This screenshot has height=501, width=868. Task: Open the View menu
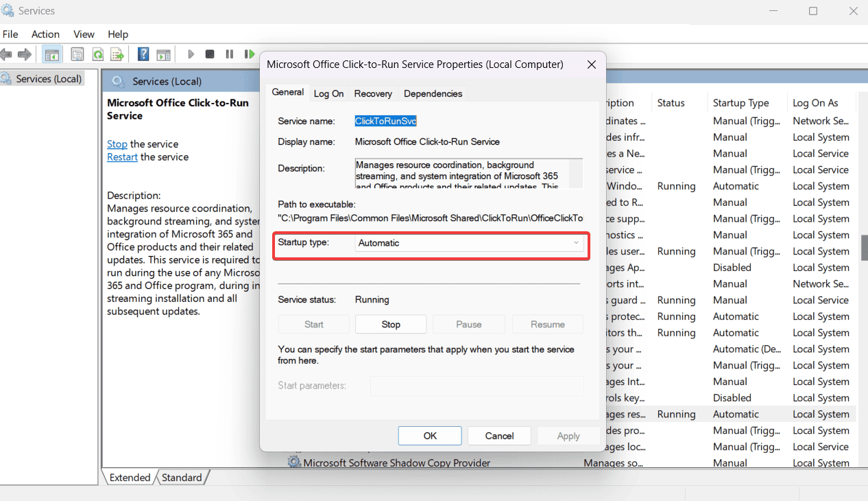(x=84, y=34)
